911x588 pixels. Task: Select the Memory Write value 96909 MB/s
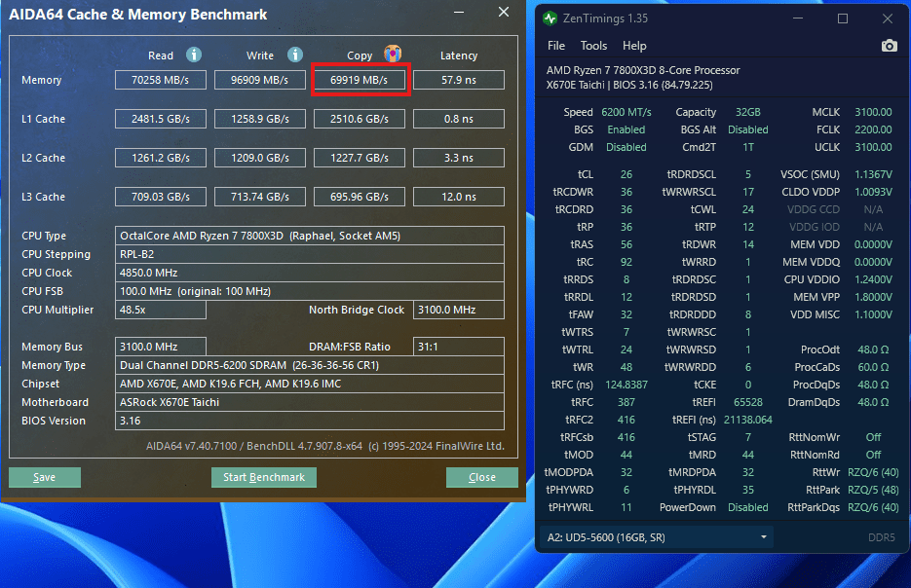260,80
